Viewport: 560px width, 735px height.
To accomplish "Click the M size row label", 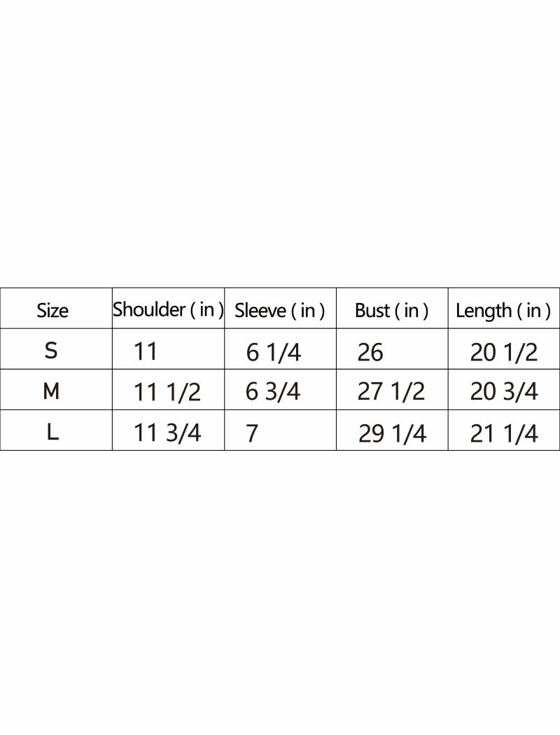I will coord(51,391).
